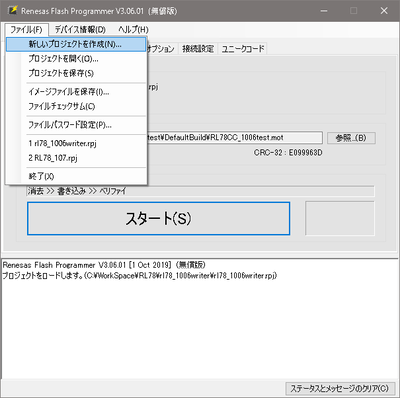Choose プロジェクトを開く(O)... from the menu
400x398 pixels.
coord(76,59)
